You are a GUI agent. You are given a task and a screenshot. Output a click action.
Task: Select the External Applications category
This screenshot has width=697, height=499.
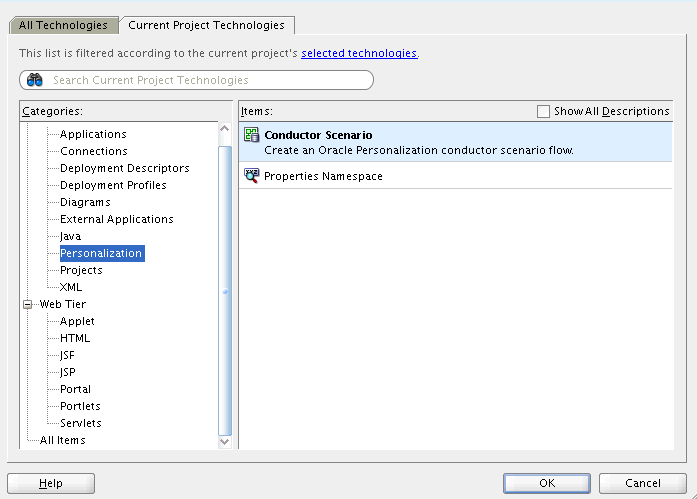[117, 219]
